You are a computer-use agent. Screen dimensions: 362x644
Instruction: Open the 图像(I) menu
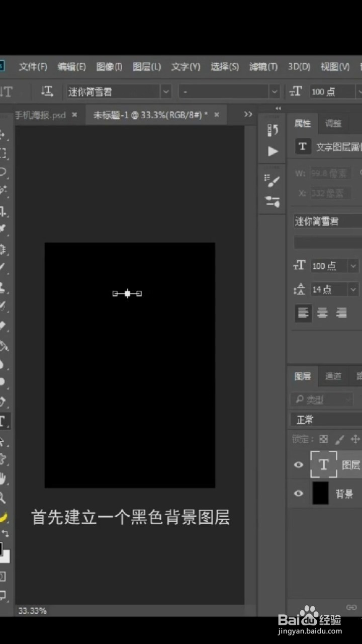[x=109, y=66]
